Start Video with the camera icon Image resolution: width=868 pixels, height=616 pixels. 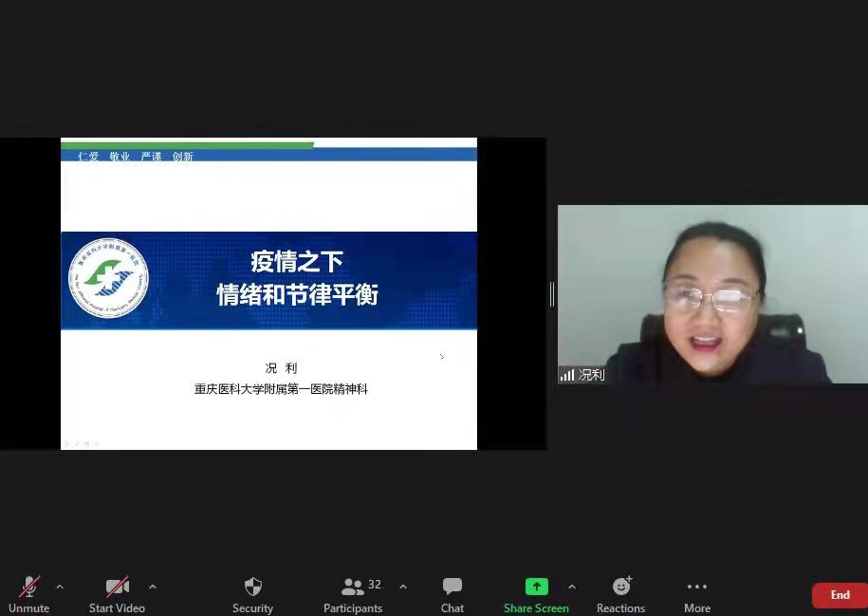(x=117, y=588)
